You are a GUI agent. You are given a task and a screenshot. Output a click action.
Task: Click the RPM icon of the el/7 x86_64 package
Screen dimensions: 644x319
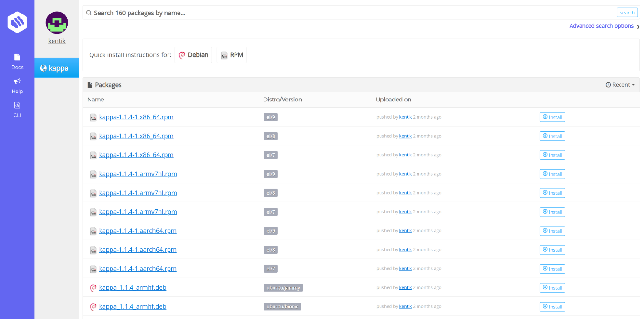coord(93,155)
